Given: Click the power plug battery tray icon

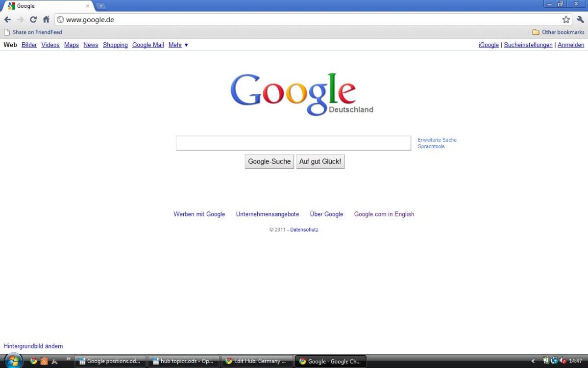Looking at the screenshot, I should click(x=546, y=361).
